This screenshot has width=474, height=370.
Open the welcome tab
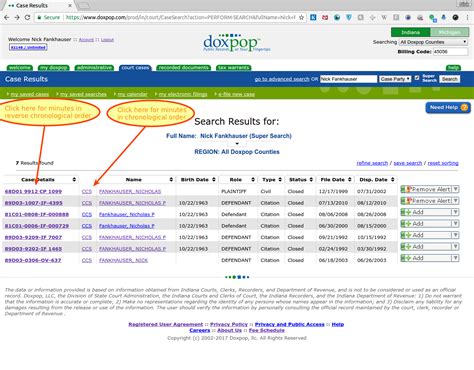20,68
